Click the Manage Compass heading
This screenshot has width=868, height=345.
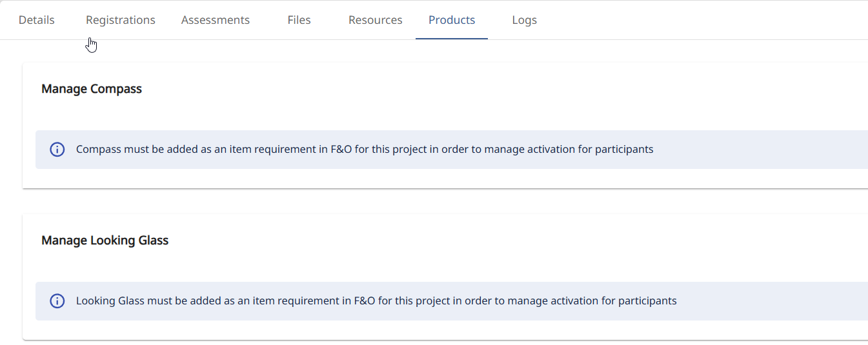point(92,89)
